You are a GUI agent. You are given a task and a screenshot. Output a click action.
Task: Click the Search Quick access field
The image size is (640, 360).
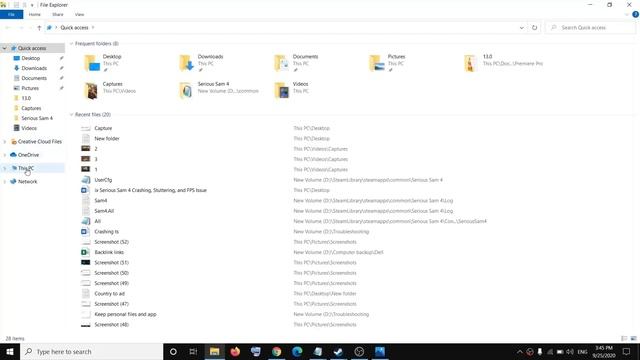pyautogui.click(x=591, y=28)
